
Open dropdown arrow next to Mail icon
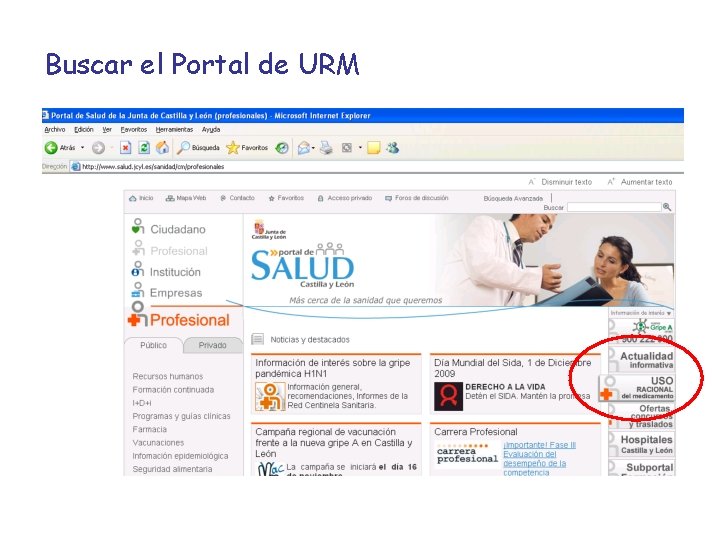click(313, 148)
